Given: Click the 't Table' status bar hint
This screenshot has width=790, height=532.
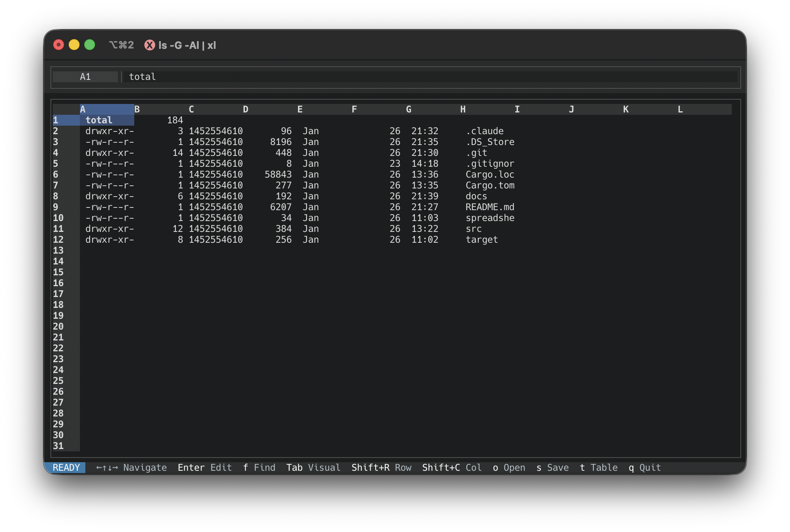Looking at the screenshot, I should click(x=599, y=468).
